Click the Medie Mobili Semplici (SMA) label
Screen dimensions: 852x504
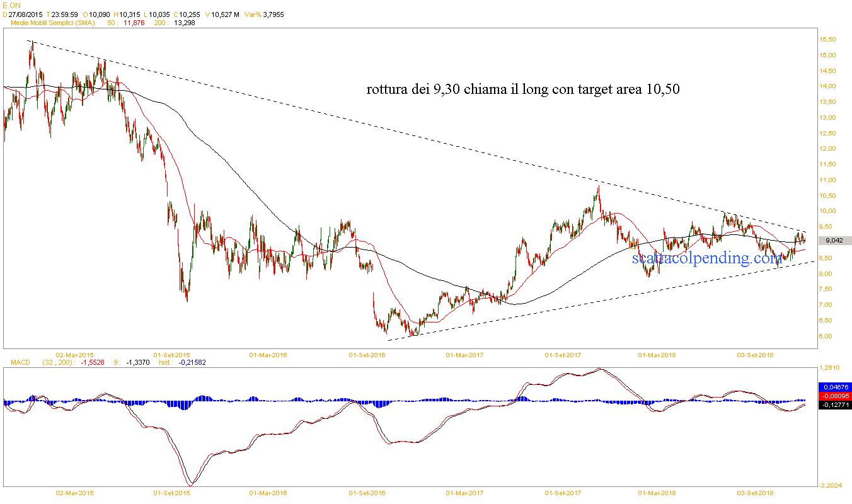(51, 23)
